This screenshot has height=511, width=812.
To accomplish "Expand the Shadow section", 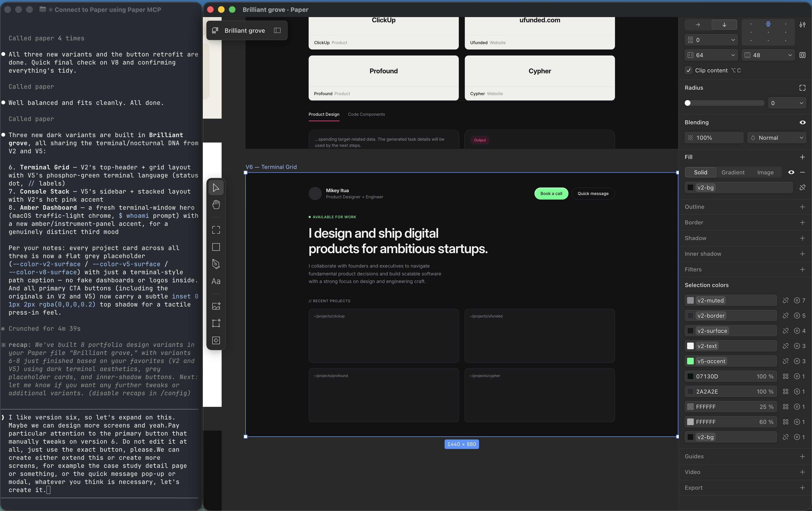I will pyautogui.click(x=802, y=238).
